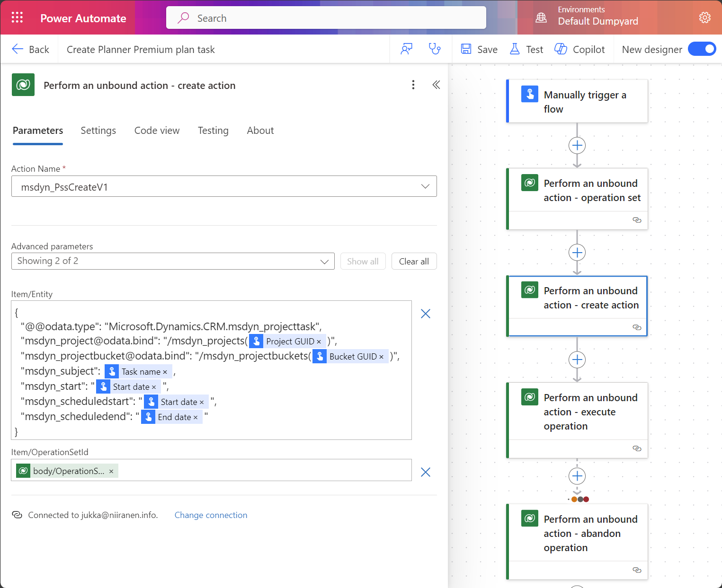Insert a step below Manually trigger a flow
This screenshot has height=588, width=722.
[x=577, y=145]
